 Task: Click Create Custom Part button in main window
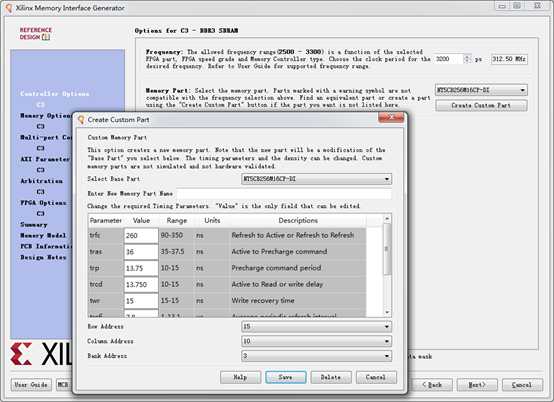point(481,105)
